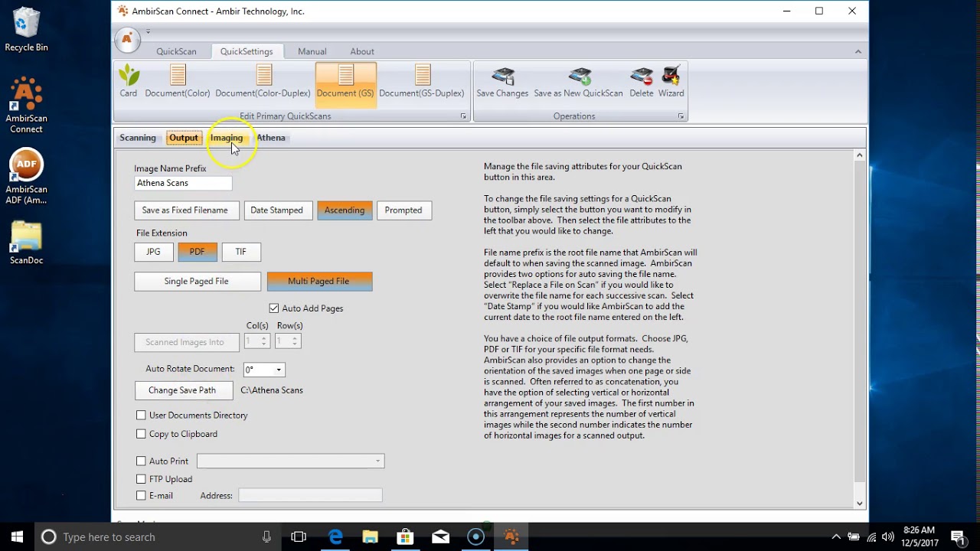
Task: Click the settings panel scroll down arrow
Action: tap(859, 503)
